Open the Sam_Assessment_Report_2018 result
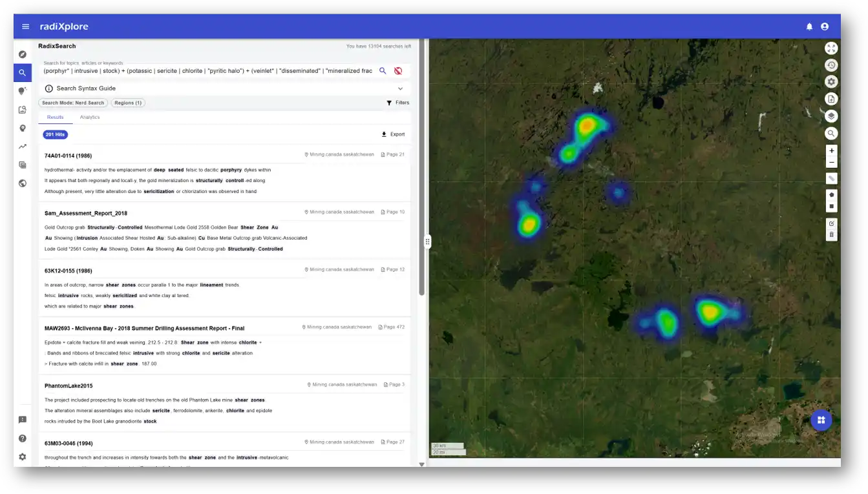This screenshot has height=494, width=868. point(86,213)
